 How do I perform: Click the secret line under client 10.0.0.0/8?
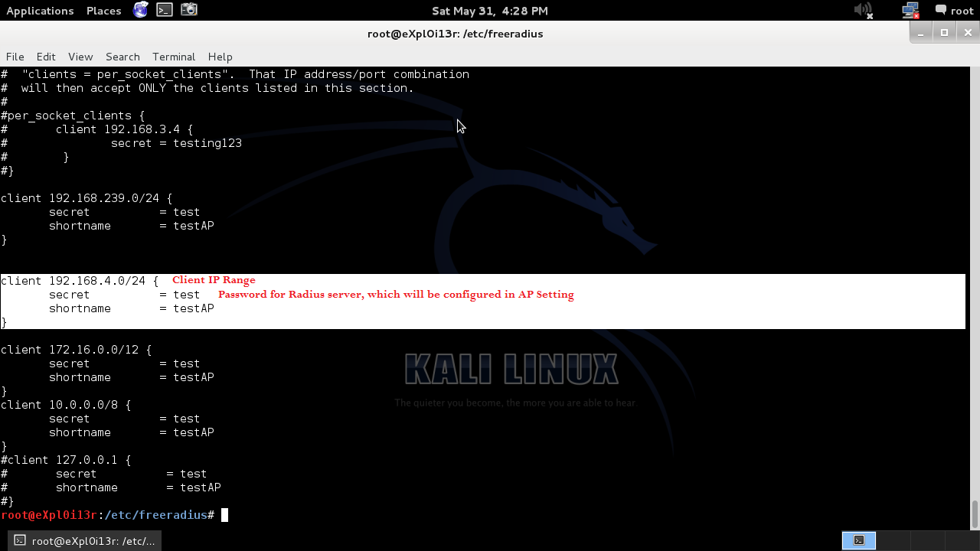(x=124, y=419)
